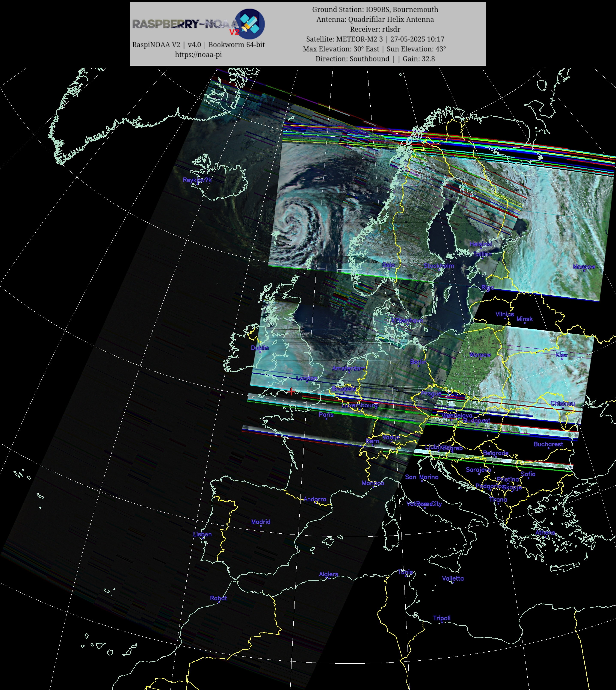Click the Belgrade city label
616x690 pixels.
point(495,453)
